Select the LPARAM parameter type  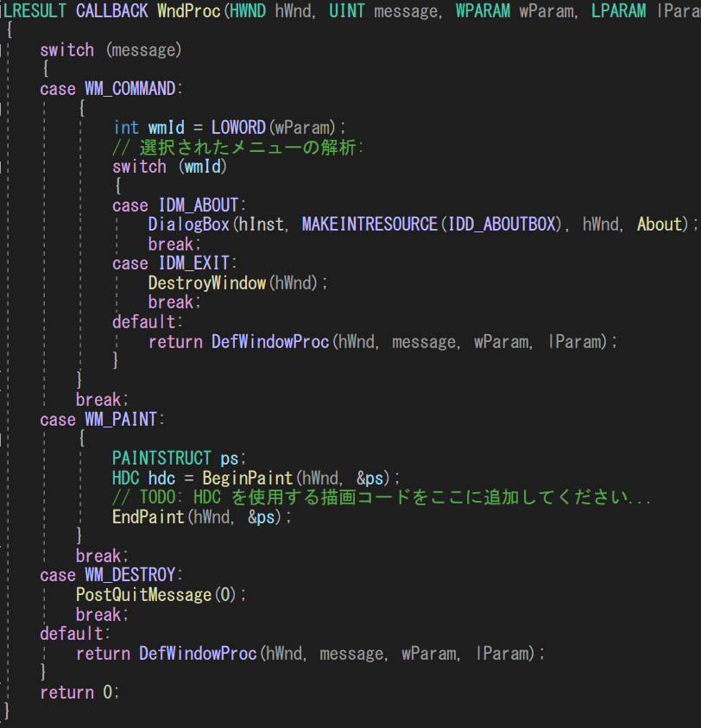pyautogui.click(x=618, y=10)
